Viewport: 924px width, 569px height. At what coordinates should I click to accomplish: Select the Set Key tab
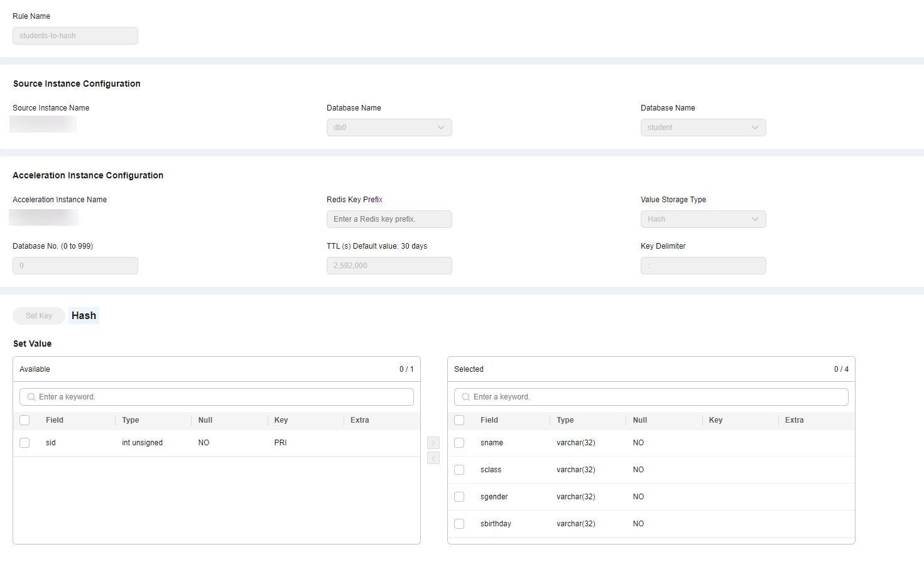pyautogui.click(x=39, y=316)
